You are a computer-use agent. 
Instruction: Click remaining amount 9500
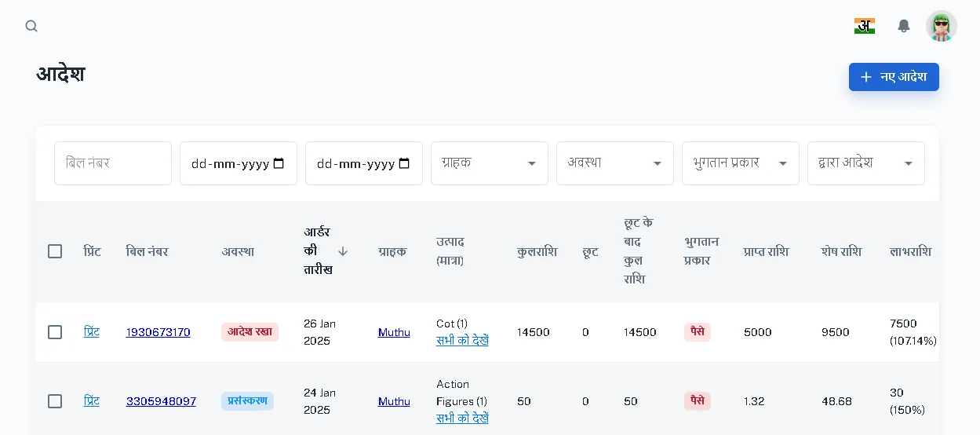836,332
